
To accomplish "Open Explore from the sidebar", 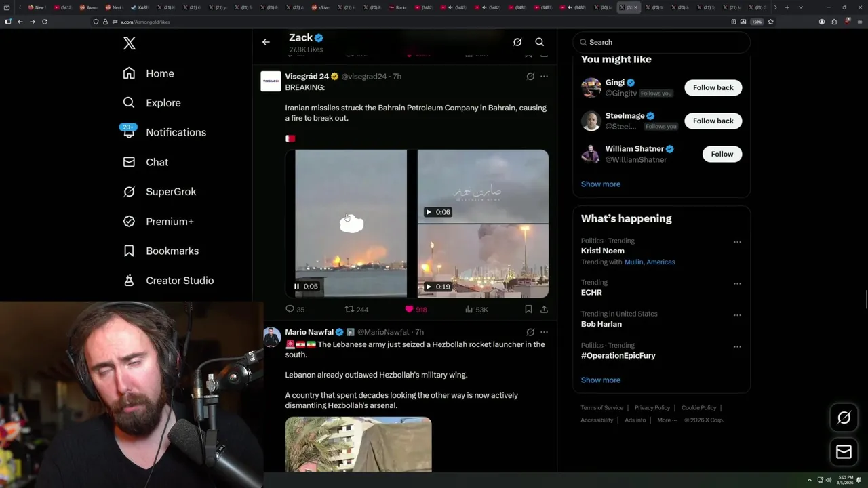I will coord(152,103).
